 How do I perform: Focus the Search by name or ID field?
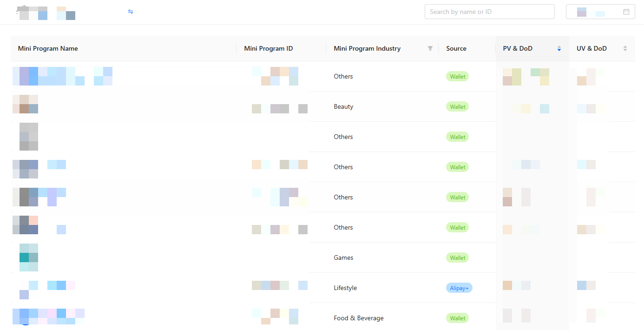[x=489, y=12]
